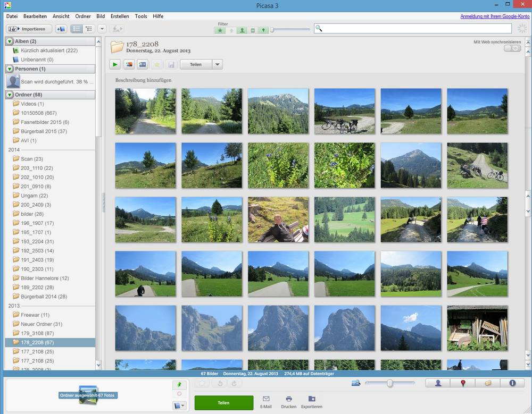Collapse the Alben section
Viewport: 532px width, 414px height.
click(10, 41)
